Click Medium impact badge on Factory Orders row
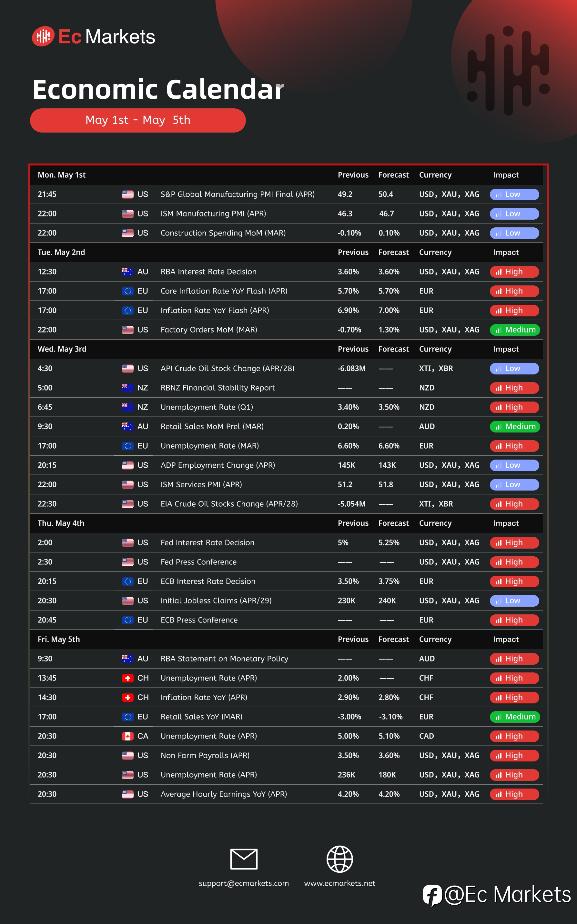577x924 pixels. 514,330
